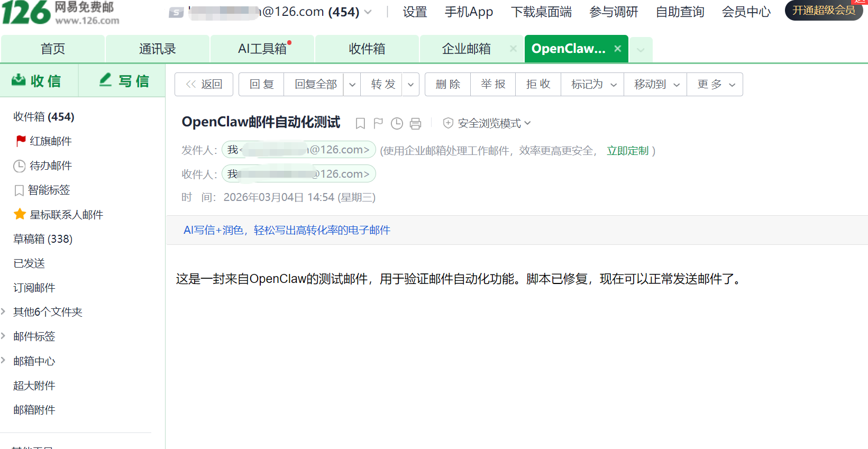The height and width of the screenshot is (449, 868).
Task: Click the sender address chip after 发件人
Action: point(299,150)
